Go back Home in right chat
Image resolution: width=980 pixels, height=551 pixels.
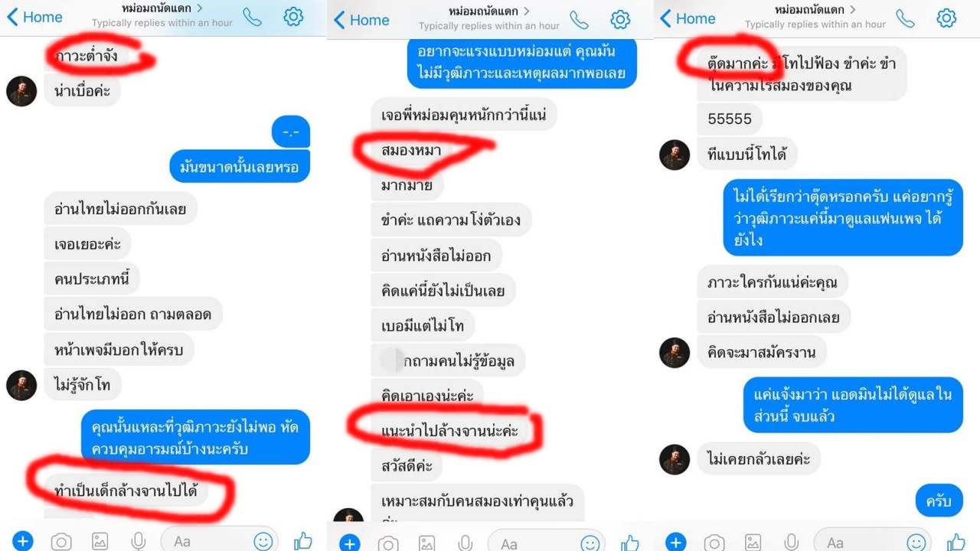point(688,18)
